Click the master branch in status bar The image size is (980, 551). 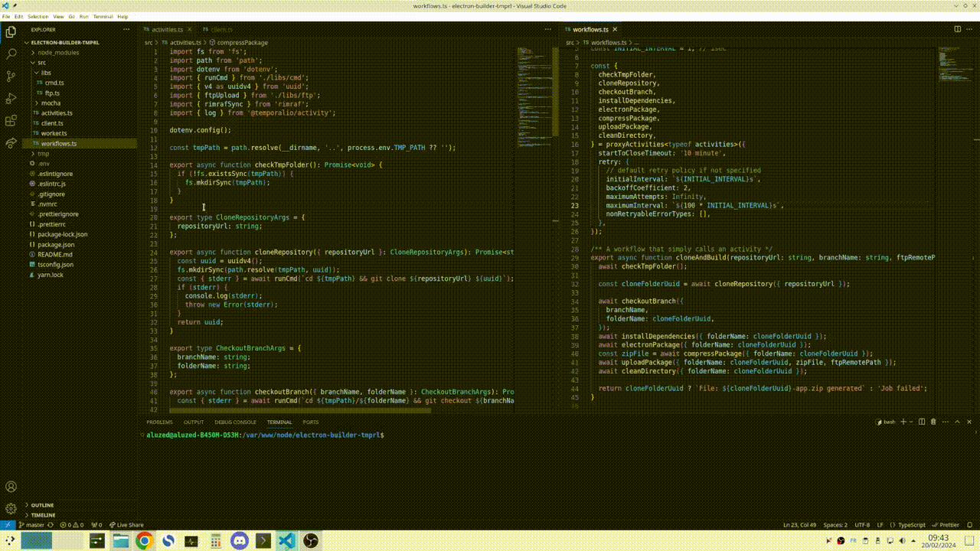(x=31, y=525)
